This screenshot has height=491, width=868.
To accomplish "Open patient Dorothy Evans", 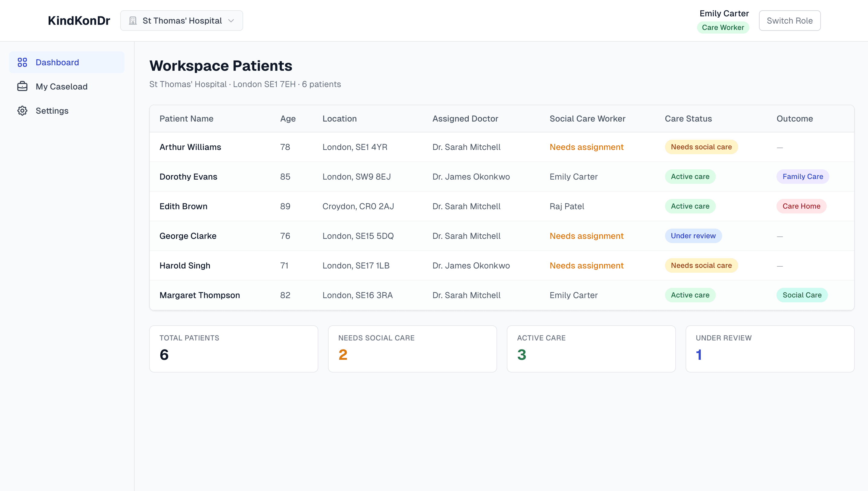I will 188,177.
